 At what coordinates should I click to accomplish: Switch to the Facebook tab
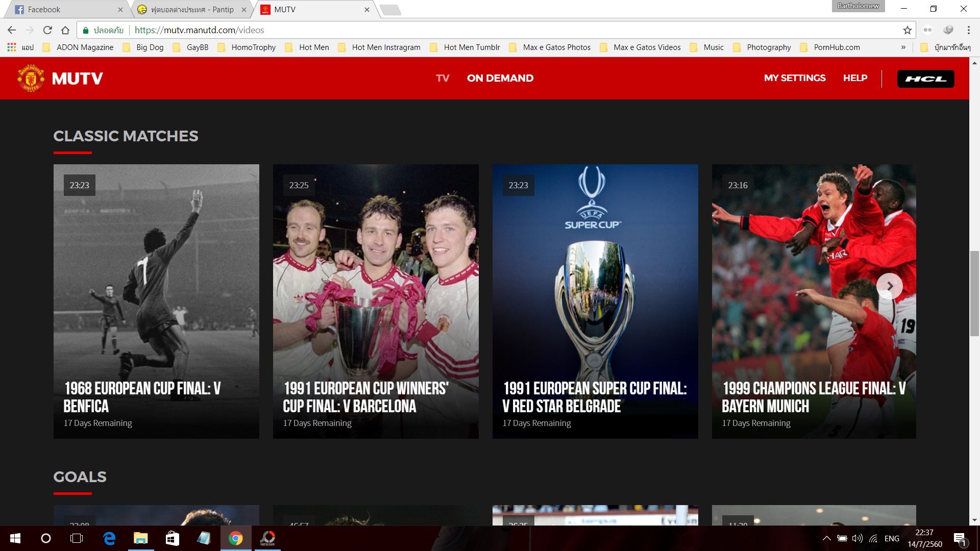[x=66, y=10]
